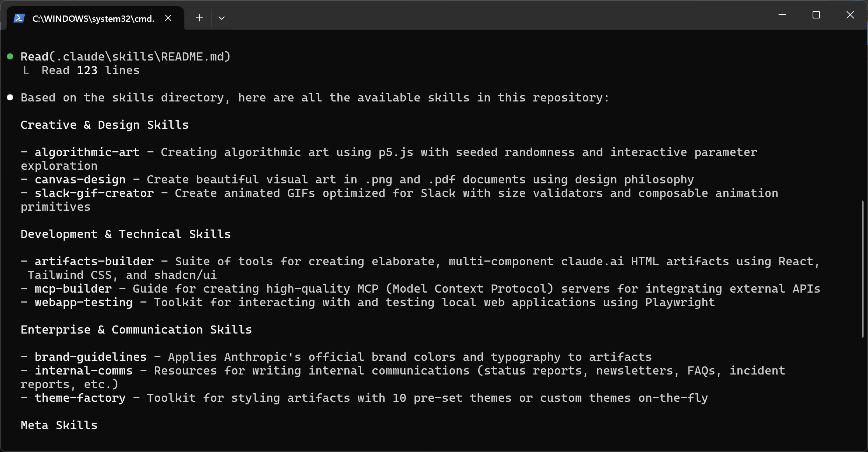868x452 pixels.
Task: Click the 'mcp-builder' skill name
Action: pos(73,289)
